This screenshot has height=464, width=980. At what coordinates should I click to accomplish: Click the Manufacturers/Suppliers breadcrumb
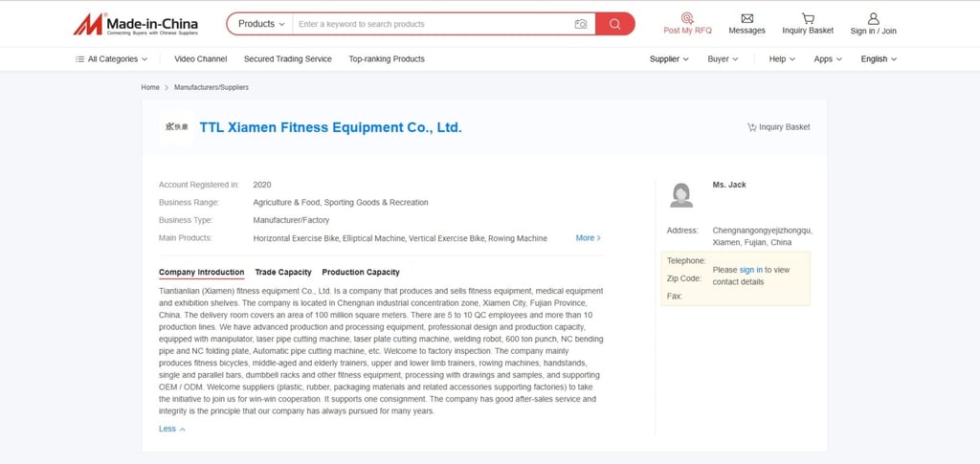tap(212, 87)
